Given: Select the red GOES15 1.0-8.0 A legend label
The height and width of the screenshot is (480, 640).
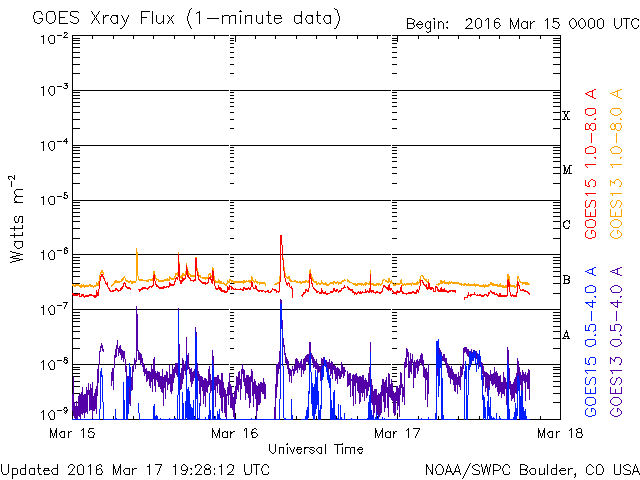Looking at the screenshot, I should (x=591, y=164).
